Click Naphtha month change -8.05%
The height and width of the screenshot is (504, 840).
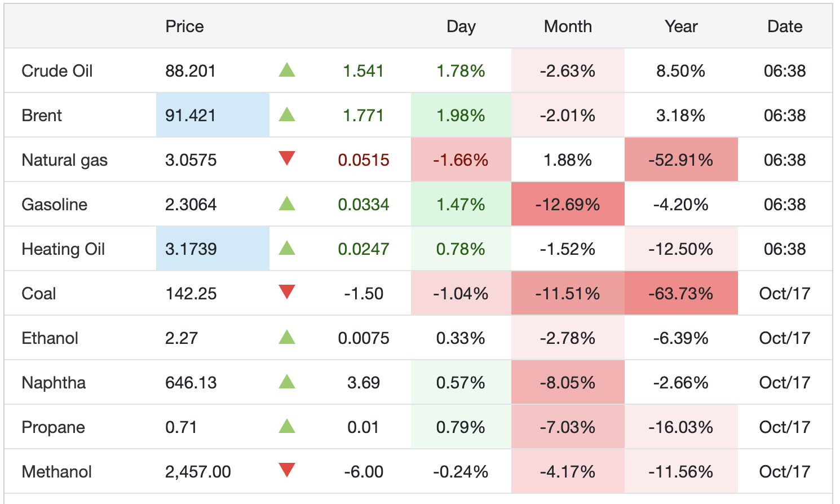[x=568, y=383]
